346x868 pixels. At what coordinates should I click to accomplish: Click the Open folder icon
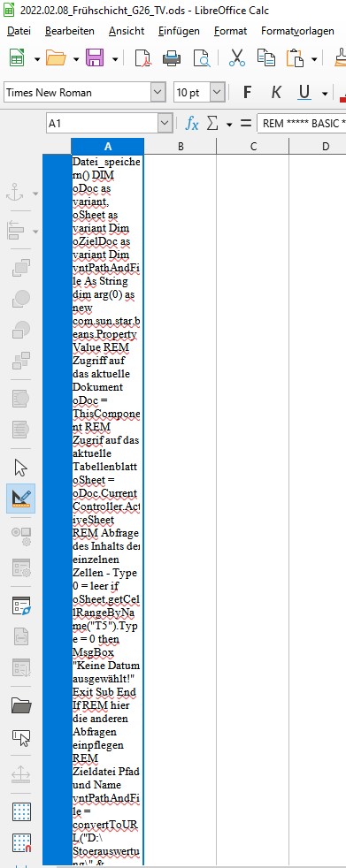coord(56,57)
